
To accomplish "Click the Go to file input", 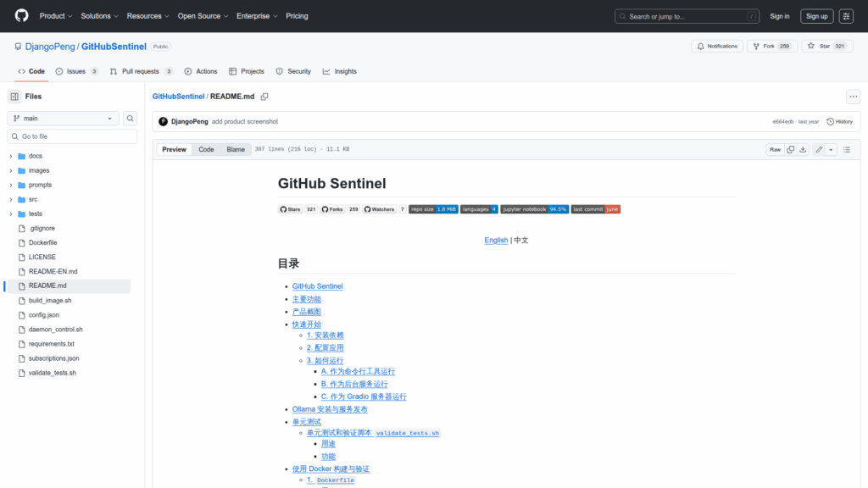I will pyautogui.click(x=72, y=136).
